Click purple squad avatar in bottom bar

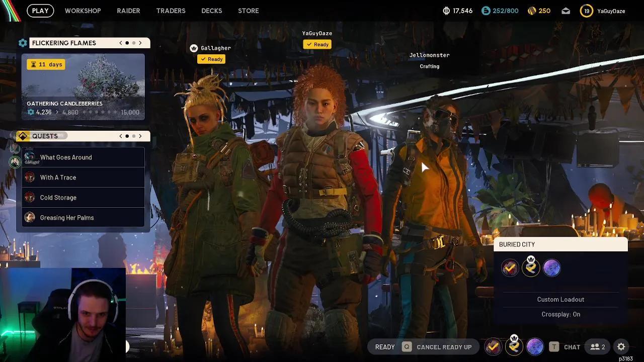tap(534, 346)
